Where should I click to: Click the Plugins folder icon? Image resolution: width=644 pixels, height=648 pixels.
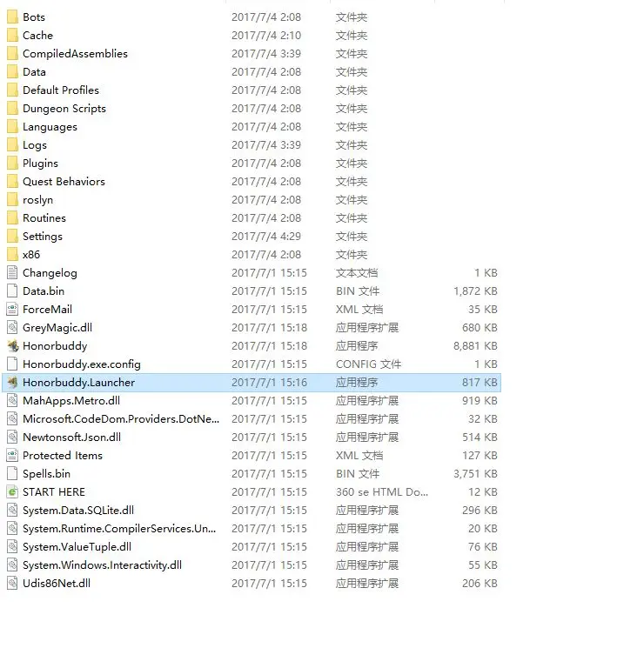[x=12, y=163]
